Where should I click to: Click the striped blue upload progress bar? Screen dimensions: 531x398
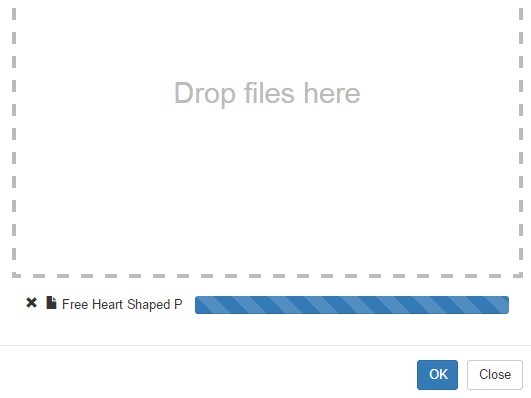point(352,305)
